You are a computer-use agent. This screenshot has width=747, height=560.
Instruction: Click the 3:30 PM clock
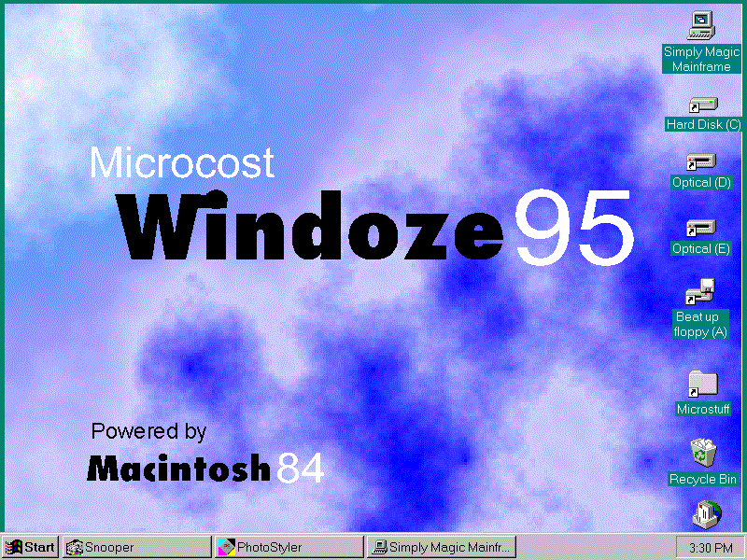coord(711,548)
